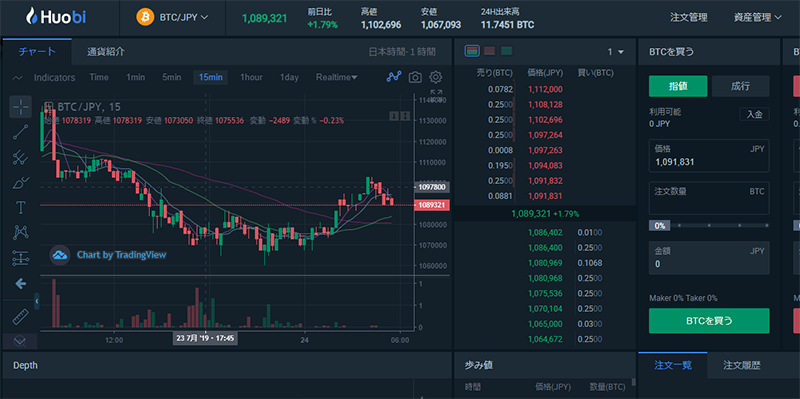Take chart snapshot with camera icon
This screenshot has height=399, width=800.
[415, 77]
